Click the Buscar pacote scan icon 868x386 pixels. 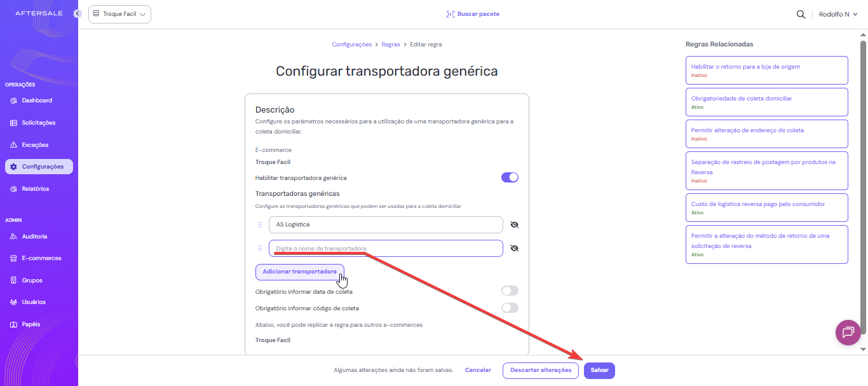(451, 14)
